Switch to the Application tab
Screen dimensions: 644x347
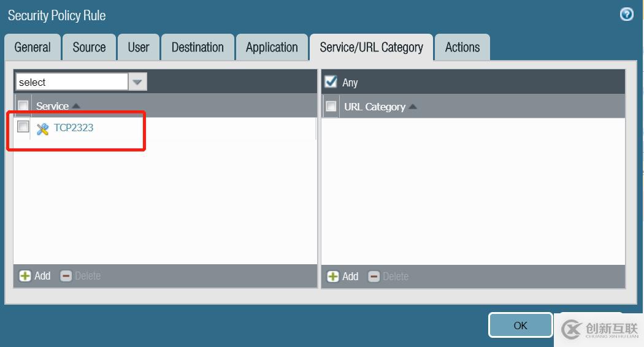pyautogui.click(x=271, y=47)
